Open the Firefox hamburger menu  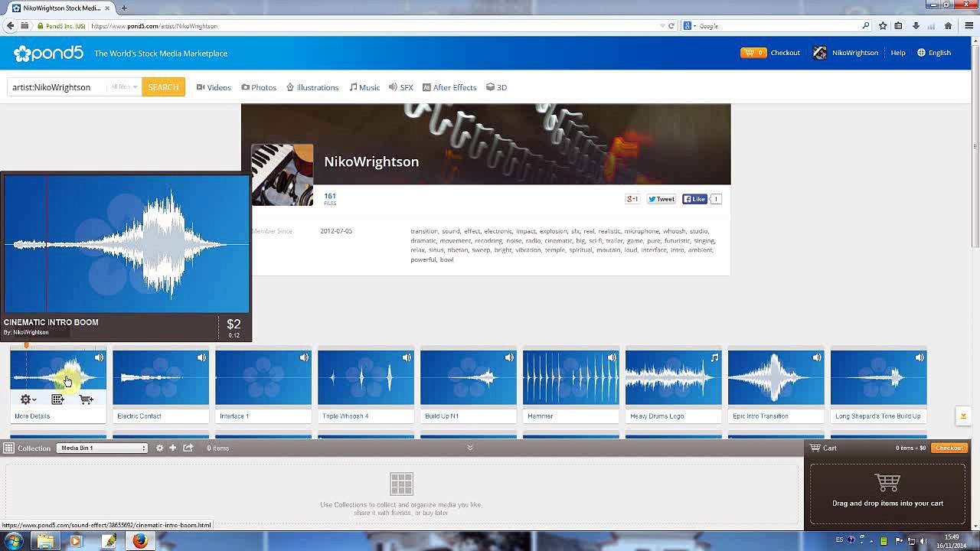pyautogui.click(x=968, y=25)
